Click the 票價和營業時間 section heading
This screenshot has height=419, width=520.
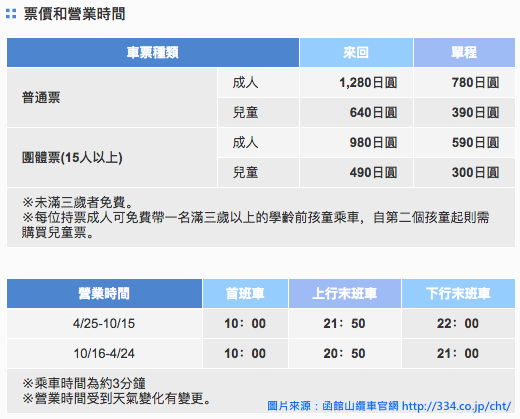pos(74,14)
